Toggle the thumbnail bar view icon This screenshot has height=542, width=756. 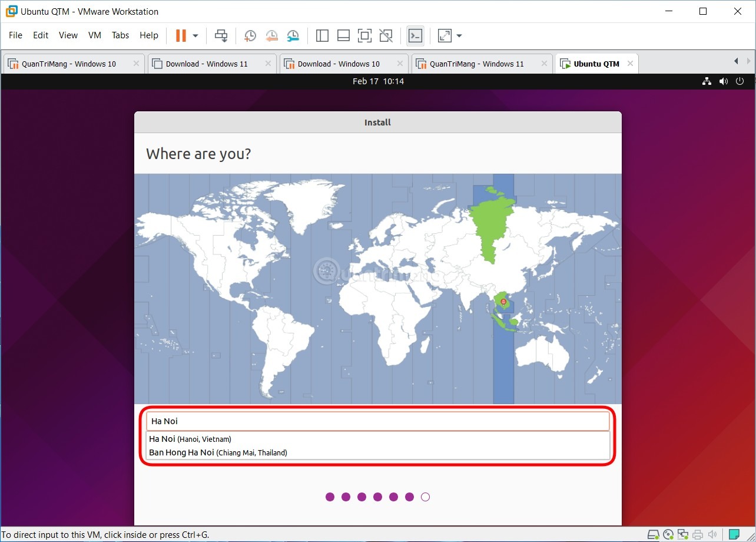pos(343,36)
